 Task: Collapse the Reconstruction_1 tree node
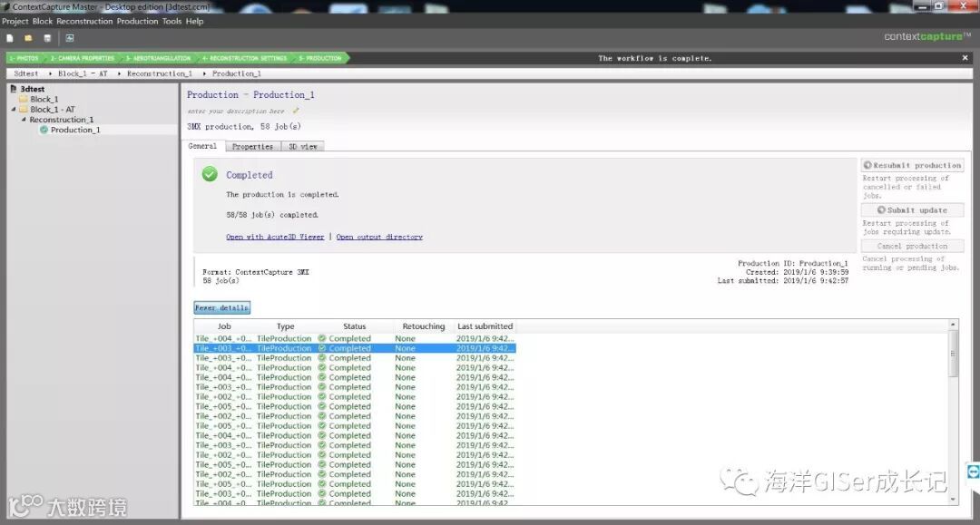[24, 119]
